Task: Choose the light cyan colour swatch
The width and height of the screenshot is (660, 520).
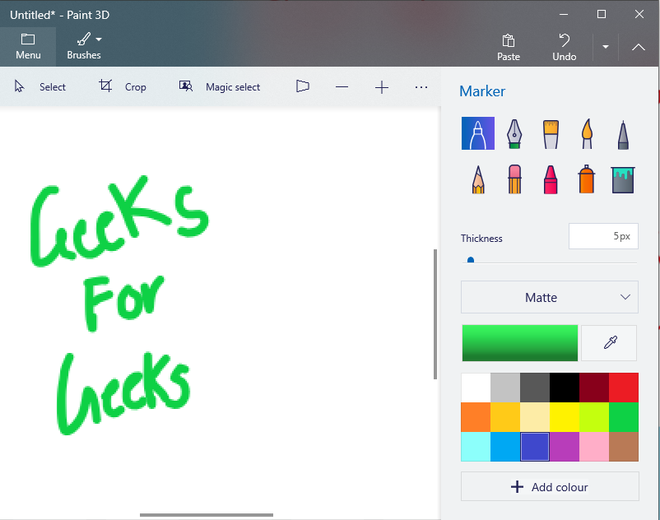Action: [x=476, y=447]
